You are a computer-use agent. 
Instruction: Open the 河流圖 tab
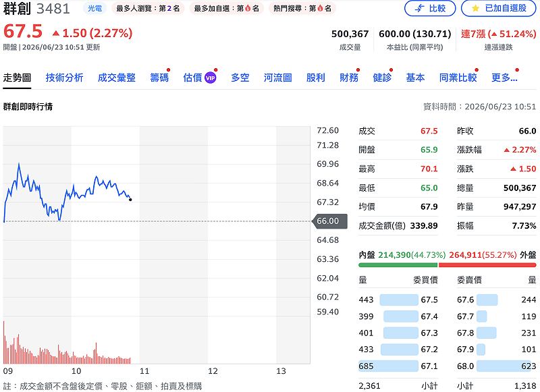click(x=278, y=78)
